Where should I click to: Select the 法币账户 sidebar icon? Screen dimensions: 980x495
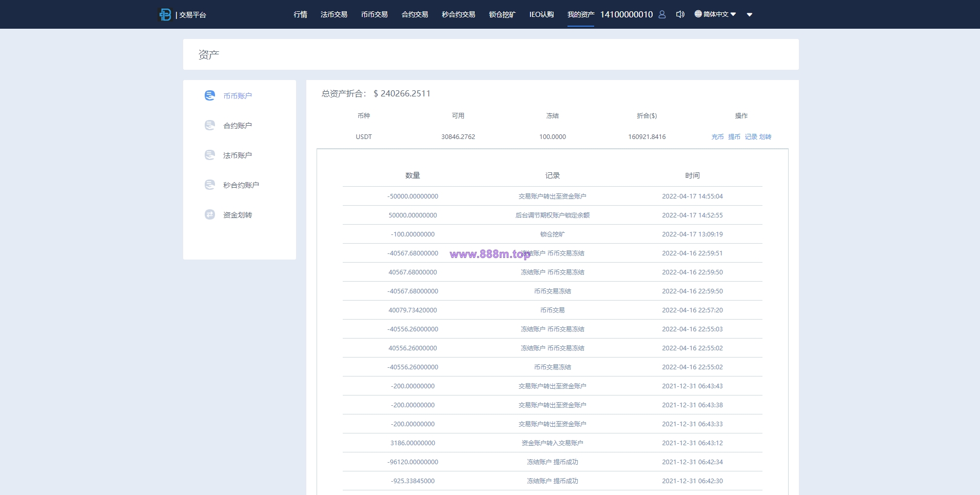210,155
